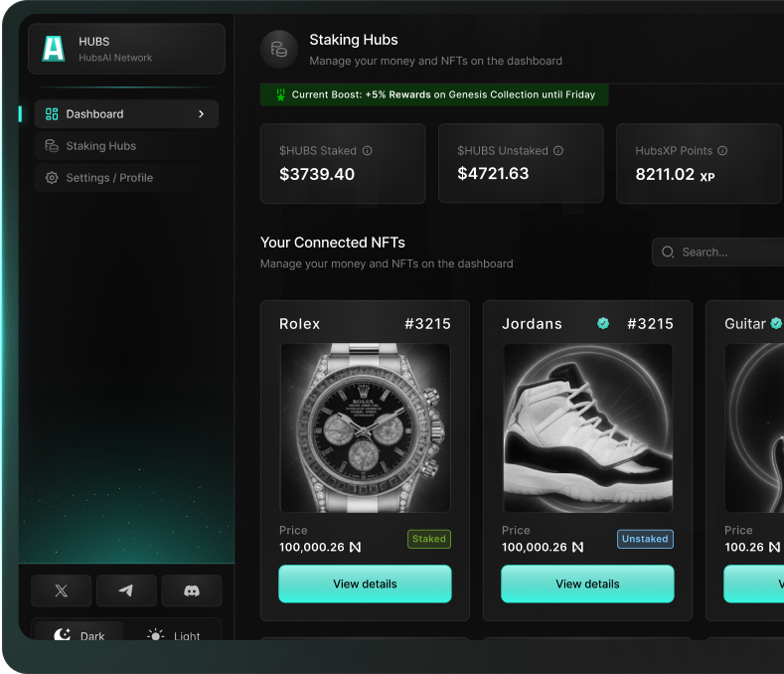The height and width of the screenshot is (674, 784).
Task: Click the HubsAI Network label
Action: point(115,58)
